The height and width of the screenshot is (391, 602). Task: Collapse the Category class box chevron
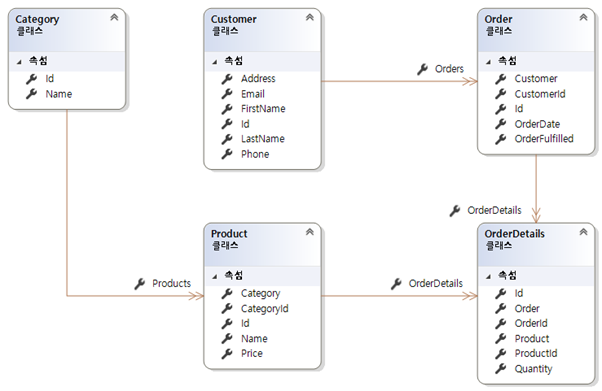114,17
